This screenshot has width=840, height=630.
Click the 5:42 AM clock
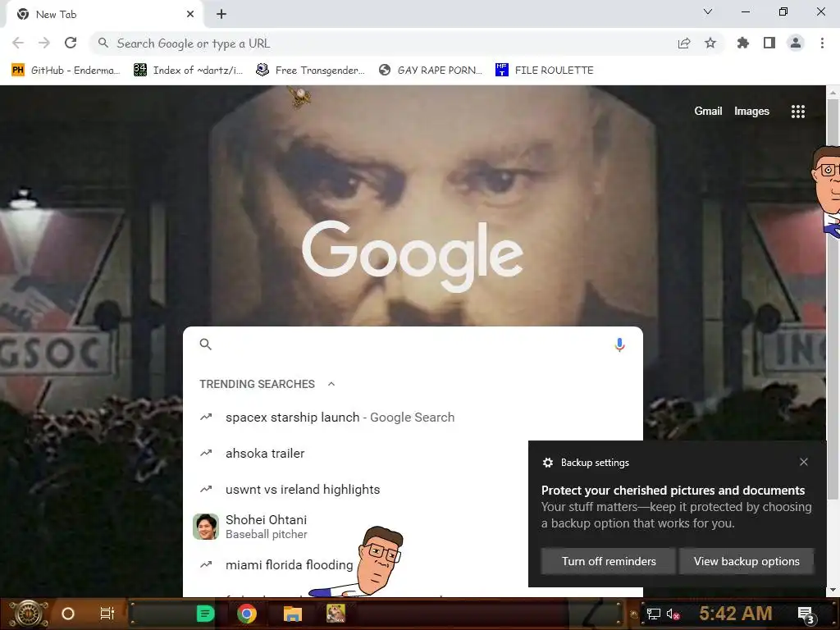click(x=736, y=613)
